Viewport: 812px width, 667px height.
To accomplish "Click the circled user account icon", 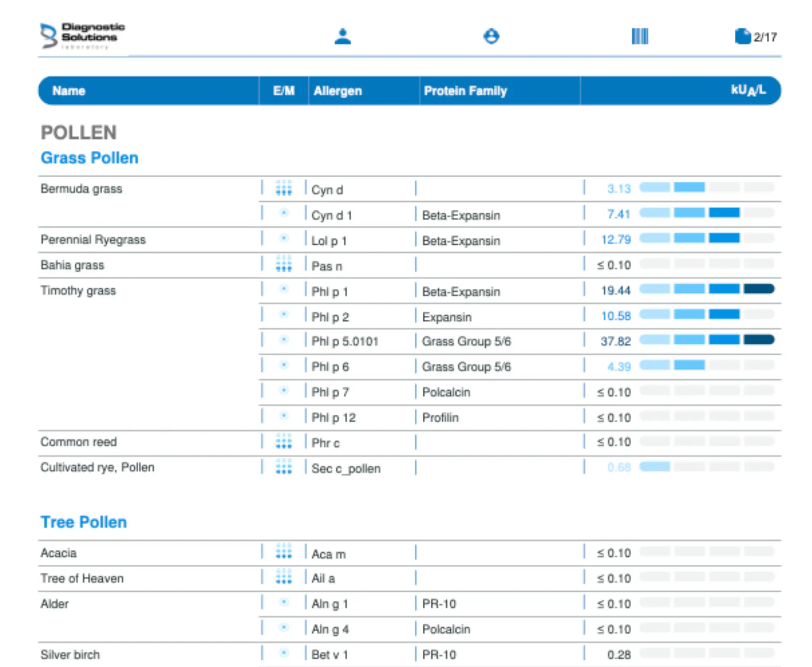I will click(x=491, y=36).
